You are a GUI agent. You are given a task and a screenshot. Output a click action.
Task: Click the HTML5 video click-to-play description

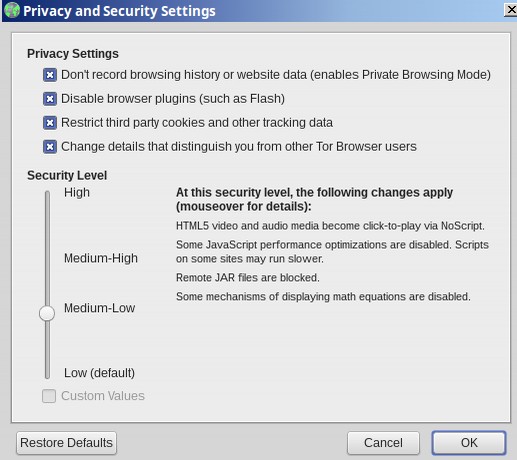(330, 226)
